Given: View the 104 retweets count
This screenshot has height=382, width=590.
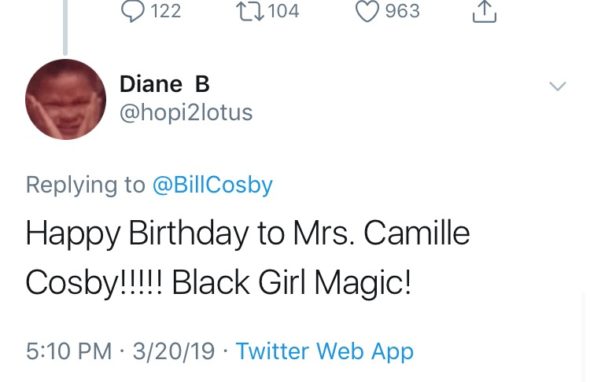Looking at the screenshot, I should [x=284, y=11].
